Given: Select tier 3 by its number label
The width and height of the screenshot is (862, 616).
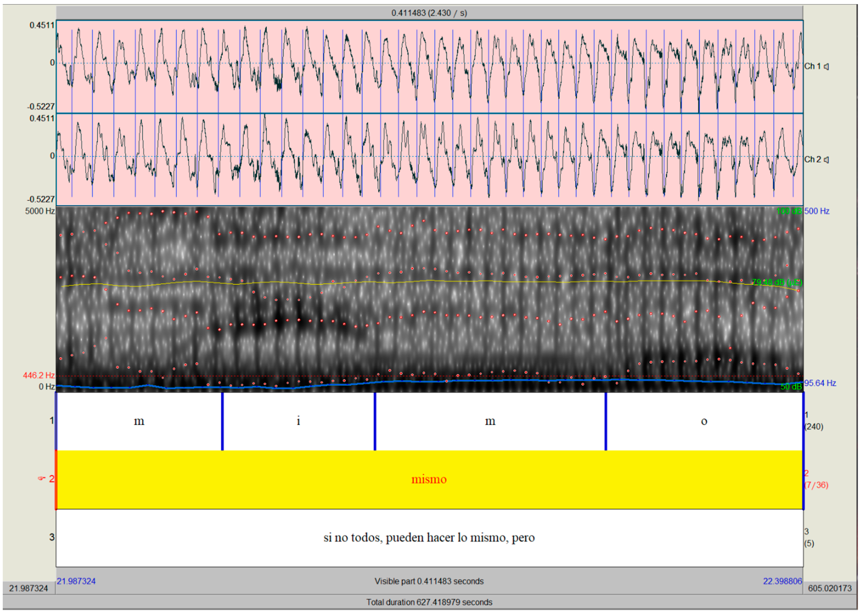Looking at the screenshot, I should [52, 537].
